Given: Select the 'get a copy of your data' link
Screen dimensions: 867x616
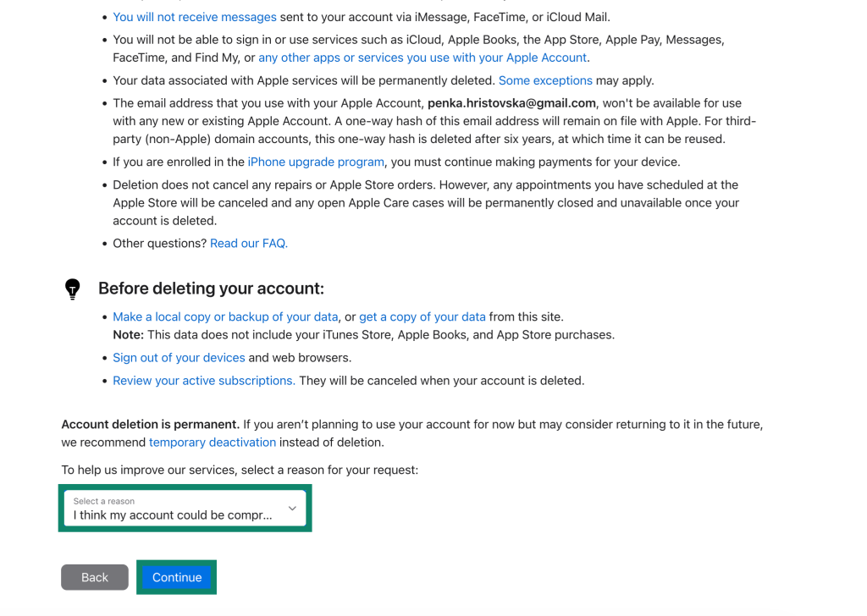Looking at the screenshot, I should (x=422, y=316).
